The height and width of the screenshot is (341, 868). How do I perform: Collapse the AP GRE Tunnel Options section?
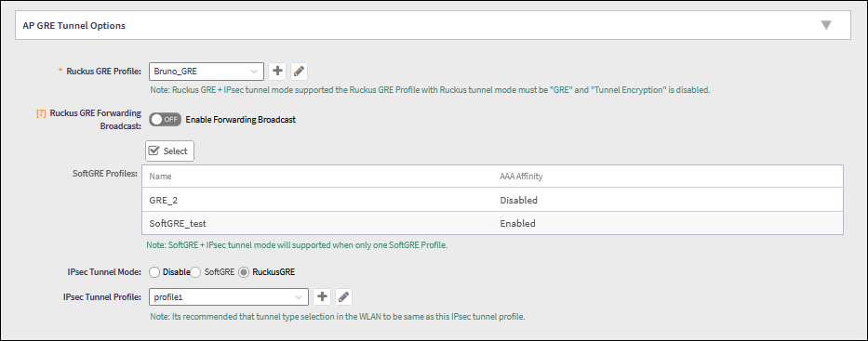coord(826,25)
